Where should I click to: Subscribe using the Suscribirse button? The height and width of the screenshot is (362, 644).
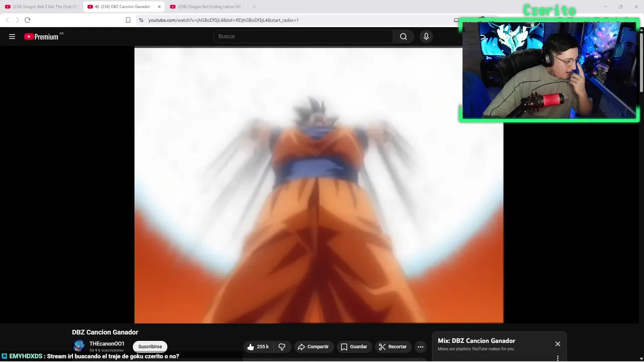(150, 347)
